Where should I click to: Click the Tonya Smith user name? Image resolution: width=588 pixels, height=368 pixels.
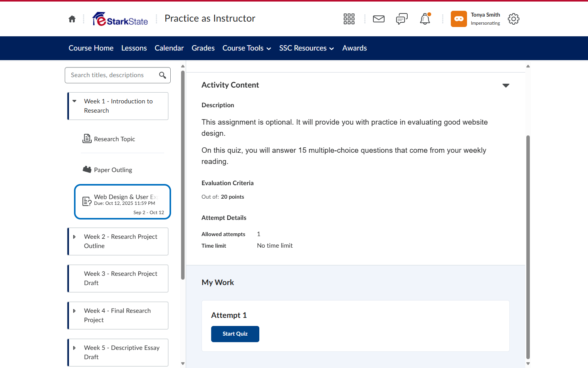tap(485, 15)
